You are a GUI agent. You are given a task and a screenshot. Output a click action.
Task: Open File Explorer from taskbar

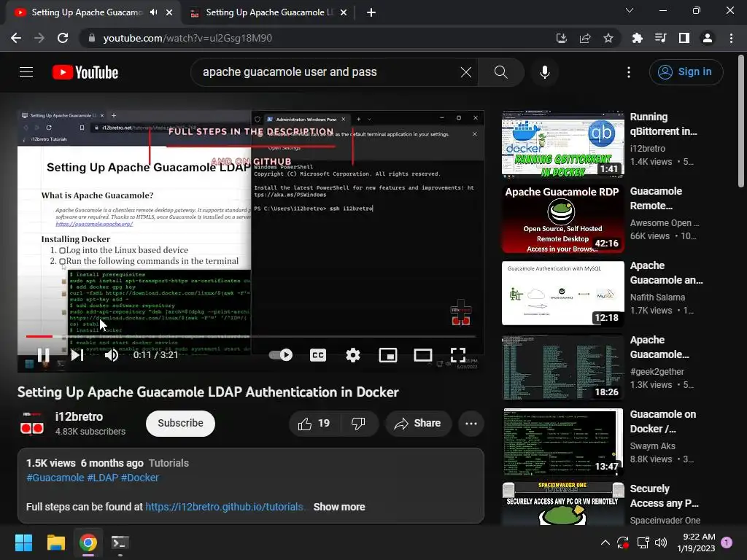pos(55,542)
